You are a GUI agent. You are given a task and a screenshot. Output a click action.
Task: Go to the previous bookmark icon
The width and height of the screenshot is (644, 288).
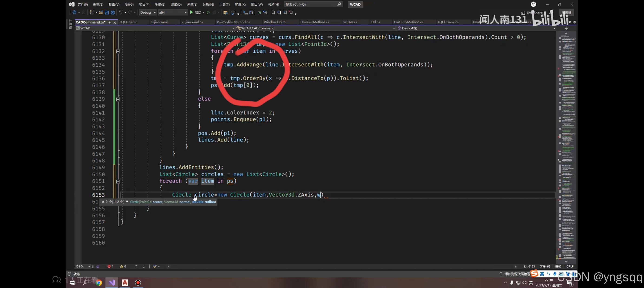pos(279,12)
